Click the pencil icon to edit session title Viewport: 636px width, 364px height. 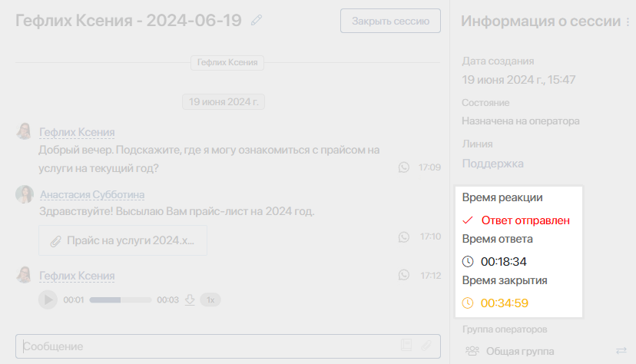tap(257, 21)
